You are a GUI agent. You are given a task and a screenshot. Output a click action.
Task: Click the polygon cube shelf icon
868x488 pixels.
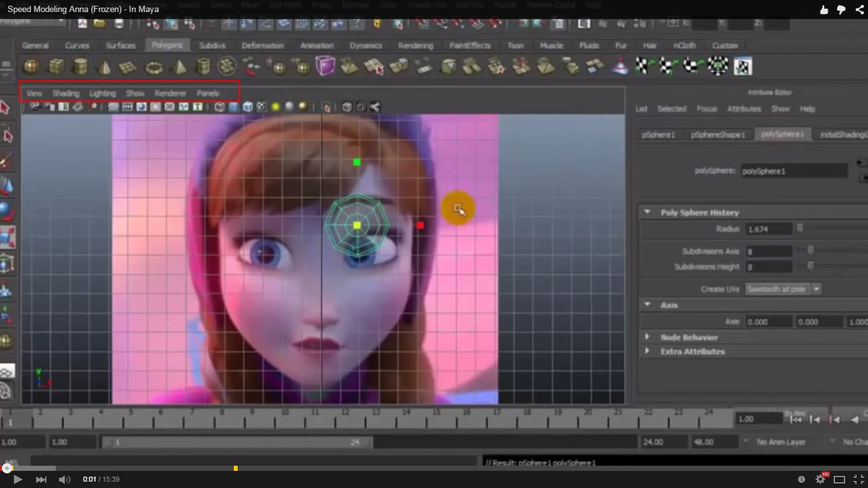(56, 66)
